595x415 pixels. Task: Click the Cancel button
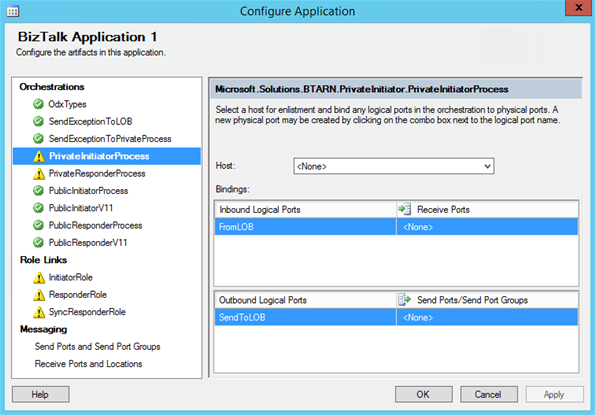(x=489, y=395)
